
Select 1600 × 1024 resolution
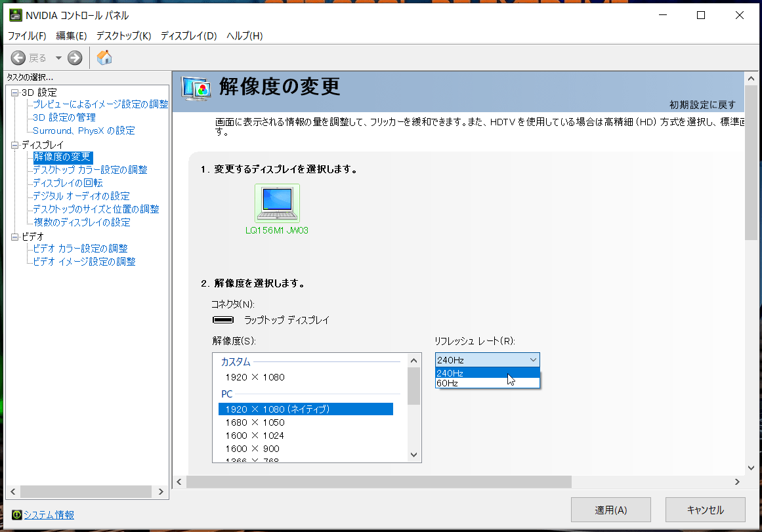pos(255,436)
